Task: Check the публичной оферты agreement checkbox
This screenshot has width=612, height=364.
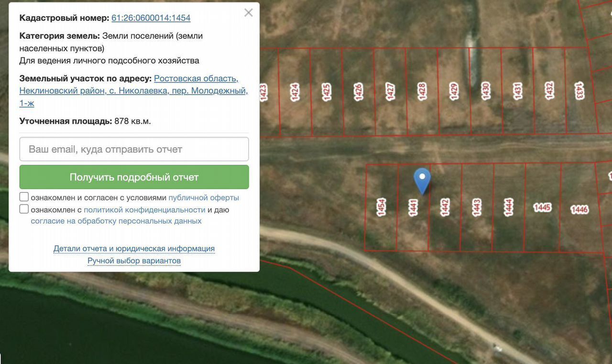Action: pos(24,197)
